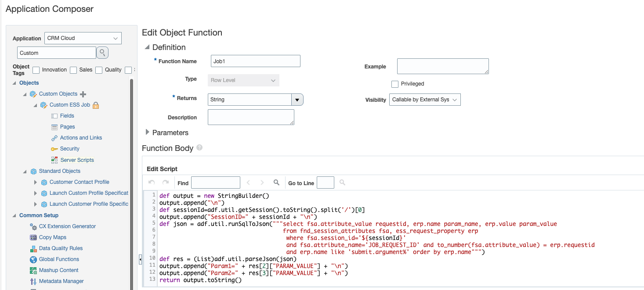This screenshot has width=644, height=290.
Task: Click the Function Name input field
Action: pos(255,61)
